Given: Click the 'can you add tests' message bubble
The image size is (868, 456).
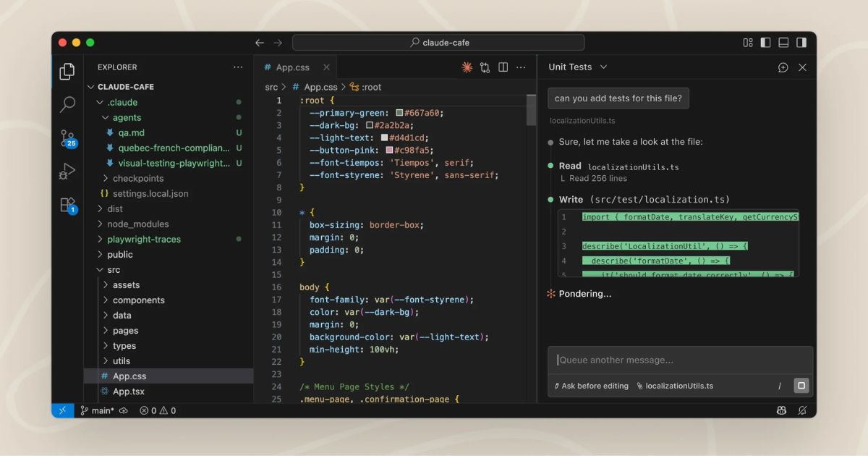Looking at the screenshot, I should 618,98.
